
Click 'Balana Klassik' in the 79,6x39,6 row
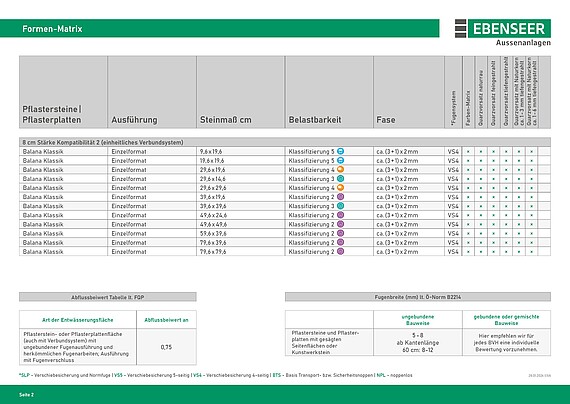click(x=43, y=243)
